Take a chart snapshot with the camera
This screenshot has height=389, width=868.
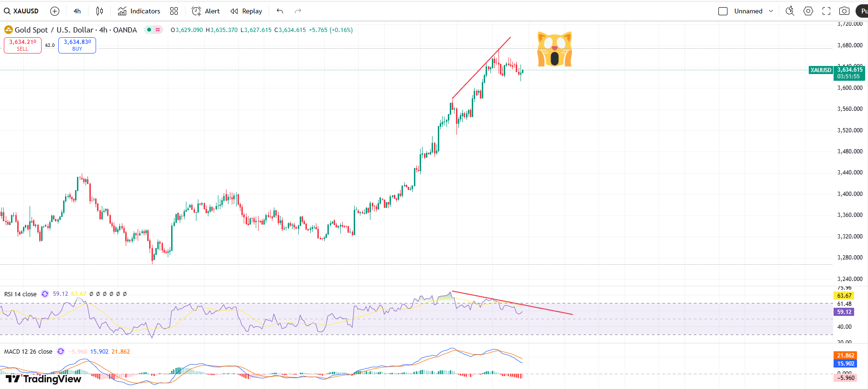(x=845, y=11)
